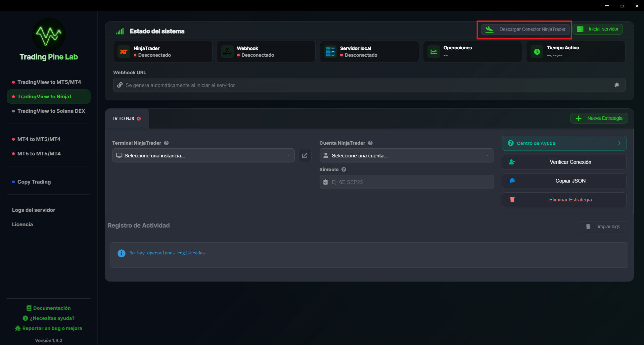Open the Seleccione una cuenta dropdown

click(x=406, y=155)
